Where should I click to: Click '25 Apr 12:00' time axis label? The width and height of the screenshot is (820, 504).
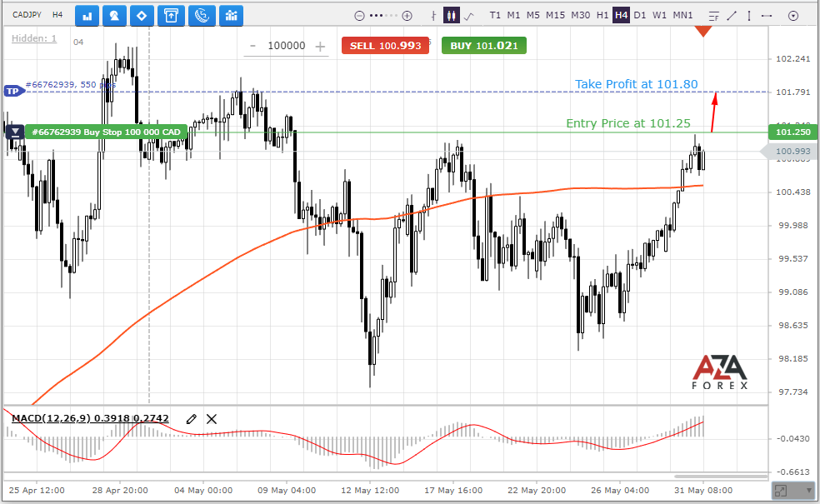[37, 491]
